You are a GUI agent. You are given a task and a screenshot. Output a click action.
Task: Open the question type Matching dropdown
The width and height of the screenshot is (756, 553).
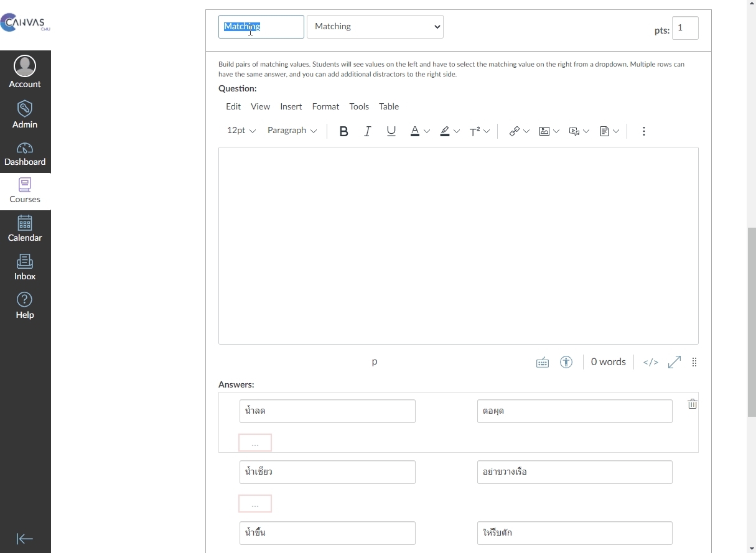[x=375, y=27]
